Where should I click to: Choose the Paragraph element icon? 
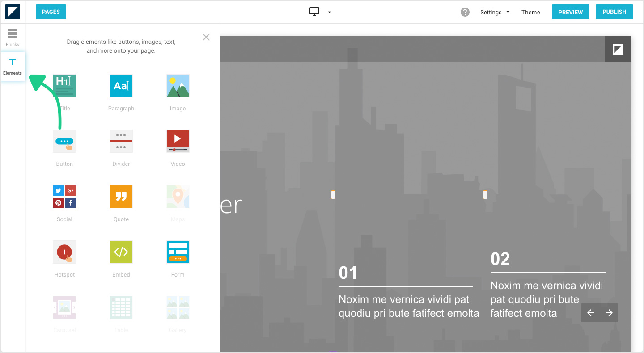[x=121, y=86]
